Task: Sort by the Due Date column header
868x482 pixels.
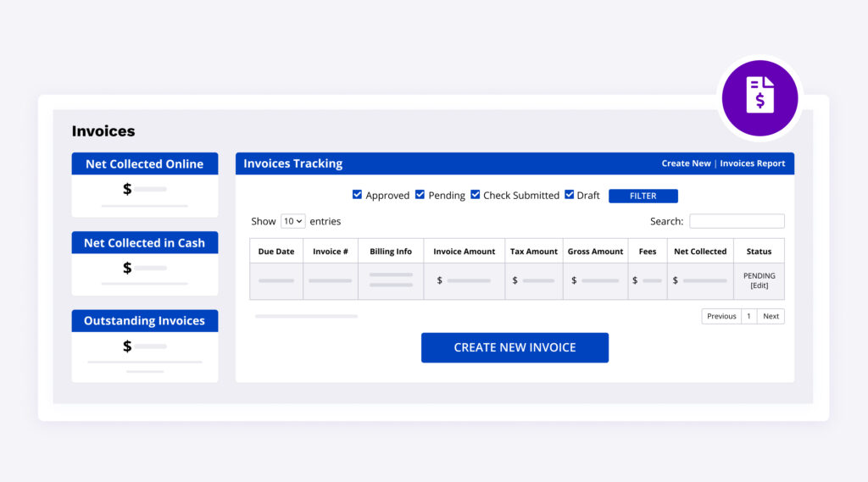Action: pyautogui.click(x=276, y=252)
